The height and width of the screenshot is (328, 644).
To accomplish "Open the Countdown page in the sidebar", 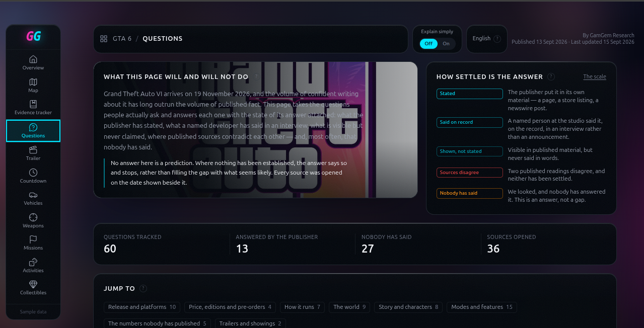I will point(33,176).
